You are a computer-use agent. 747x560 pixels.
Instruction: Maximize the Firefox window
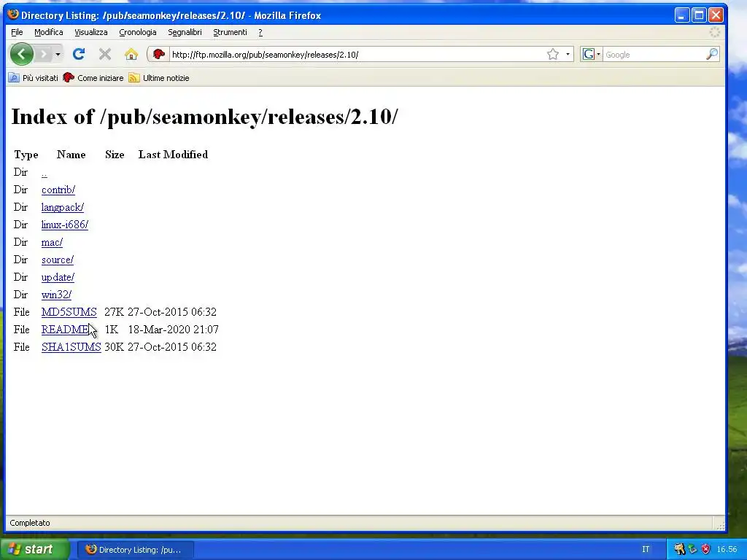click(x=699, y=15)
